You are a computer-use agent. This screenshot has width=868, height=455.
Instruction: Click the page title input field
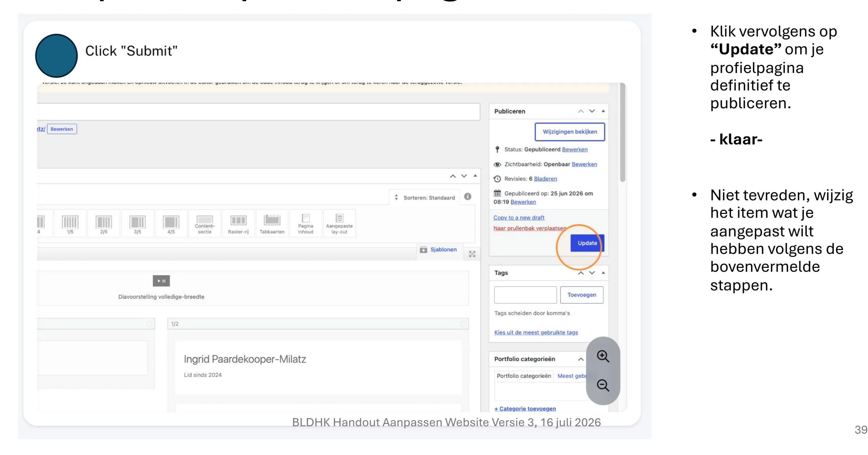(258, 112)
